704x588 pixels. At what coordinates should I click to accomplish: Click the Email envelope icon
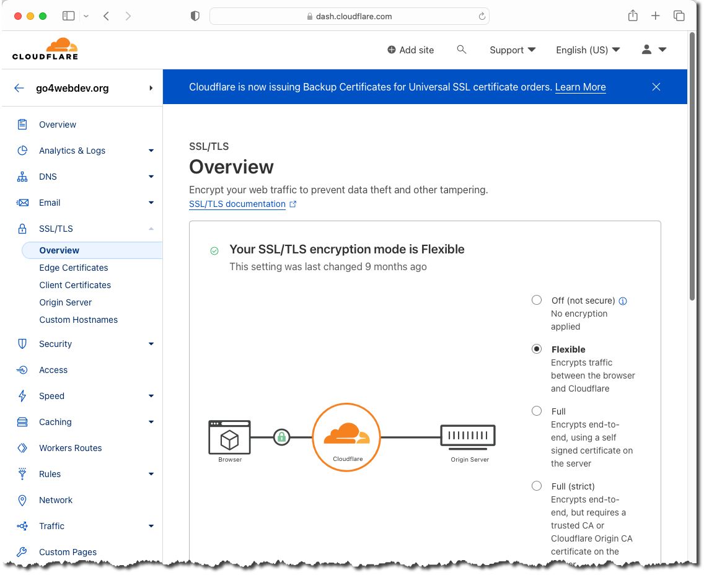coord(22,203)
